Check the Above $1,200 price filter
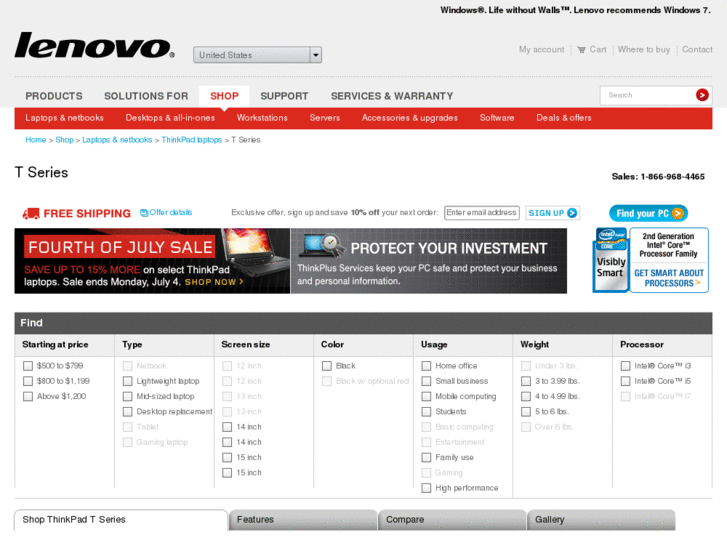 tap(28, 397)
